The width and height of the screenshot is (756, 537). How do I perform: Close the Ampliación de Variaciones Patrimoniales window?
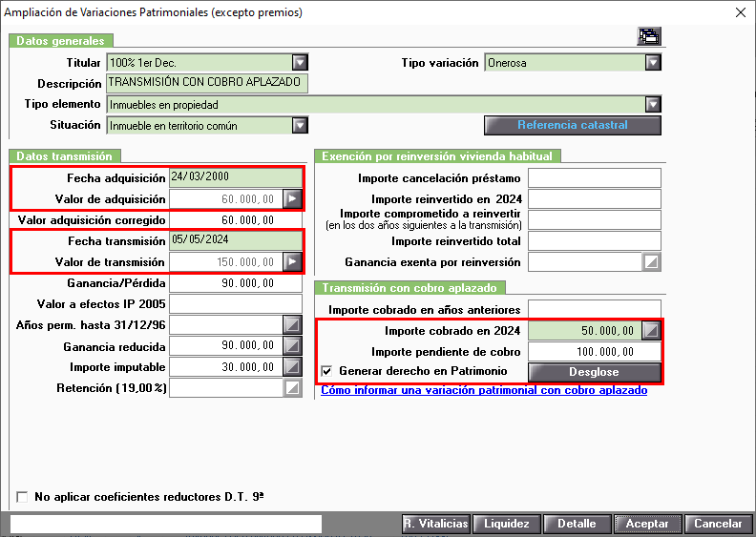point(741,12)
